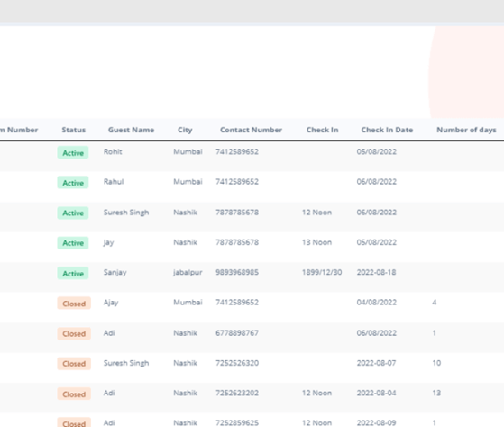This screenshot has height=435, width=504.
Task: Click check-in date 2022-08-07
Action: coord(376,363)
